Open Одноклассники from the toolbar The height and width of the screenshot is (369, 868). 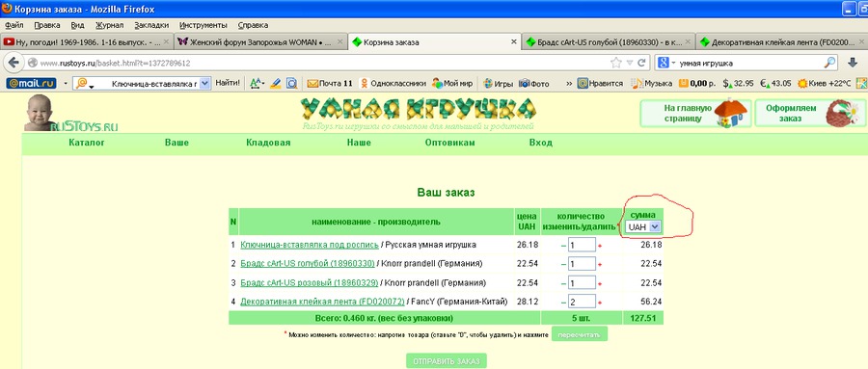393,84
